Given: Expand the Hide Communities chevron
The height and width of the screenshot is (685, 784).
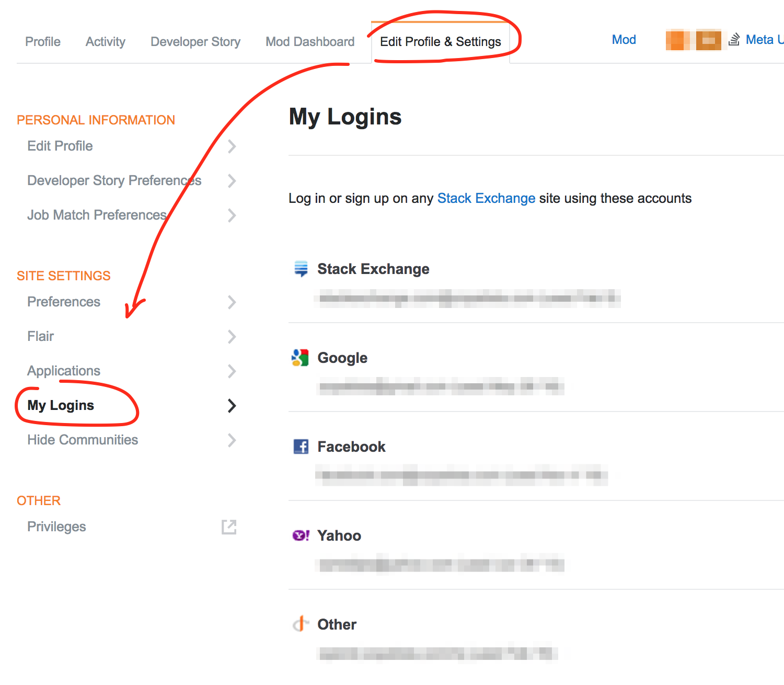Looking at the screenshot, I should tap(232, 440).
